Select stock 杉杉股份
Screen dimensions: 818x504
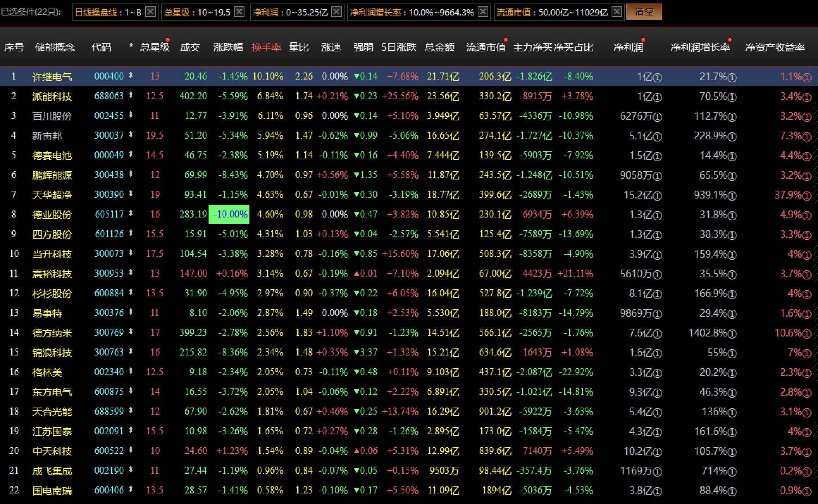point(52,293)
